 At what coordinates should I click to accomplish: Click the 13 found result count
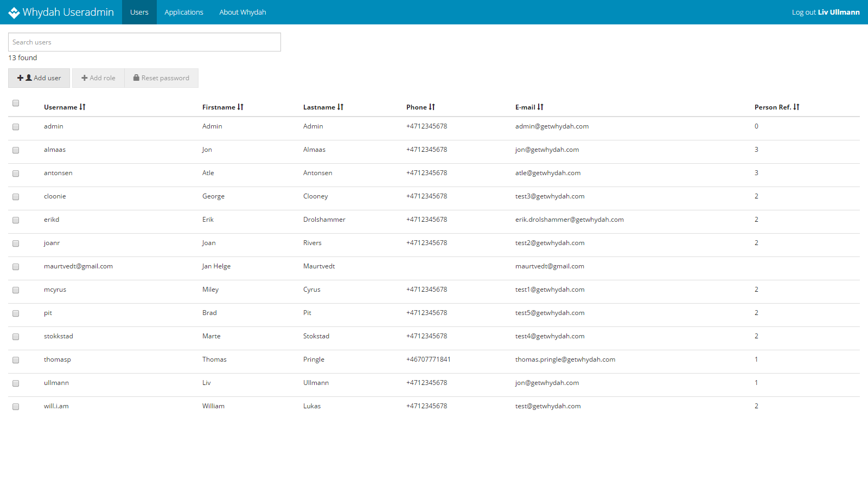tap(23, 57)
